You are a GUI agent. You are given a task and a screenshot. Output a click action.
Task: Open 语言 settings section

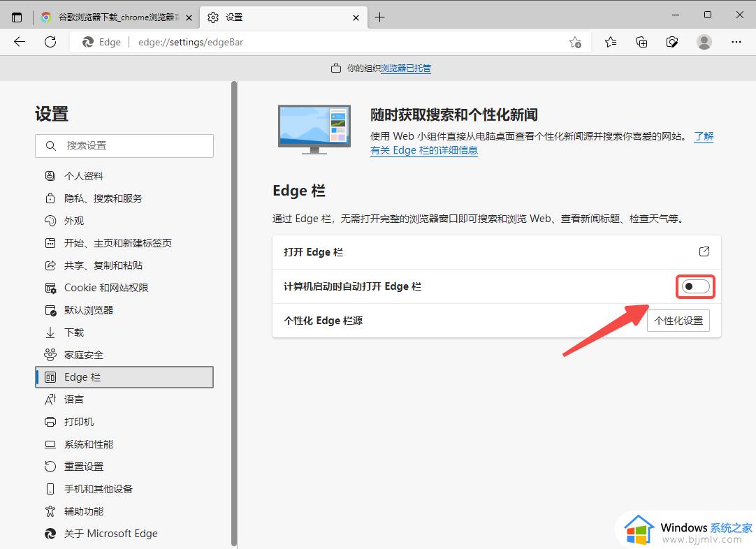[x=124, y=399]
